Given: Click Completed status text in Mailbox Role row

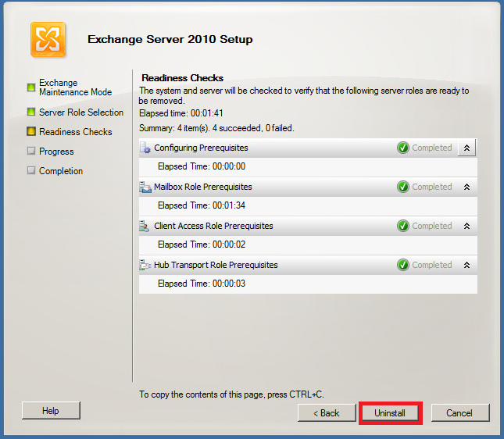Looking at the screenshot, I should (x=431, y=187).
